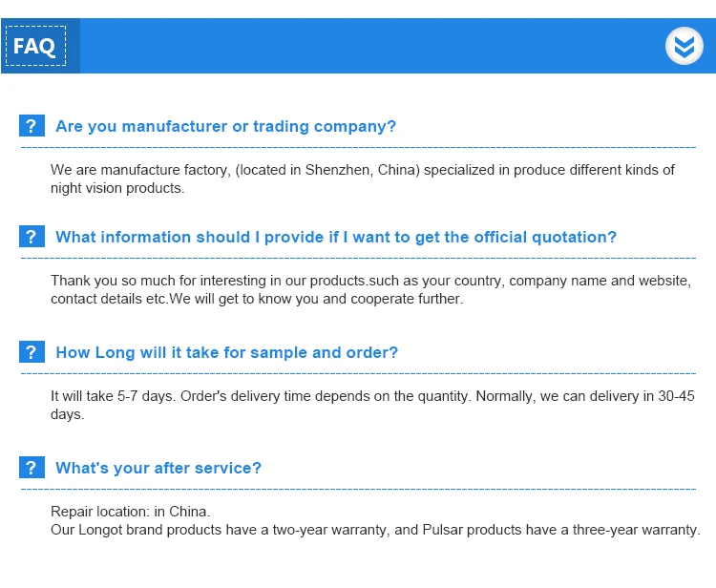Viewport: 716px width, 588px height.
Task: Click empty area of the blue header bar
Action: tap(372, 46)
